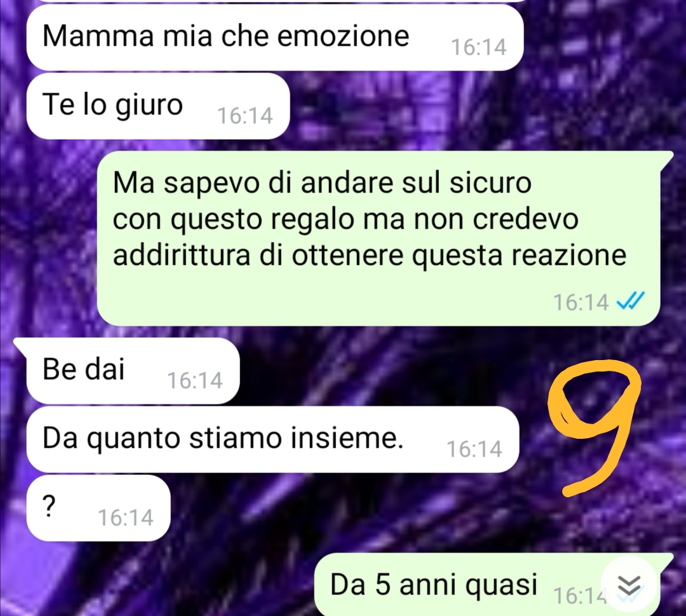Tap the timestamp in the long green message
Viewport: 686px width, 616px height.
[x=581, y=302]
